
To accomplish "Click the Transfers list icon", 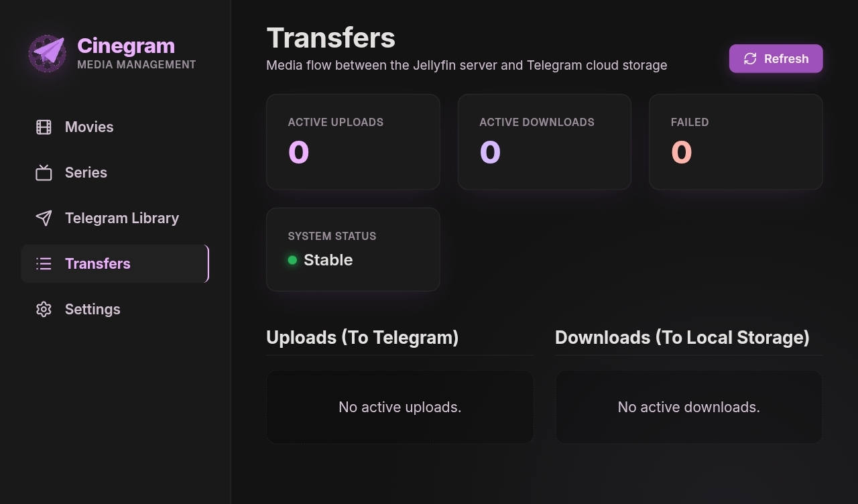I will [x=44, y=264].
